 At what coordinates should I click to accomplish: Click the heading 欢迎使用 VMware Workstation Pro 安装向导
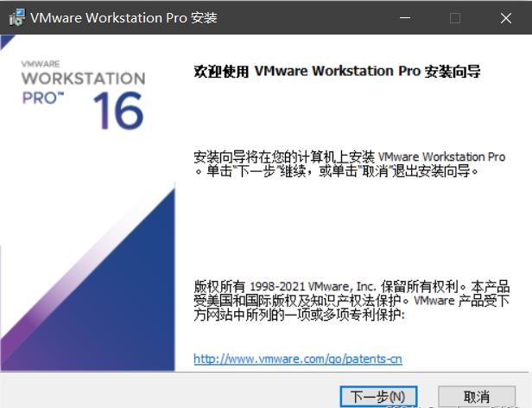(337, 72)
